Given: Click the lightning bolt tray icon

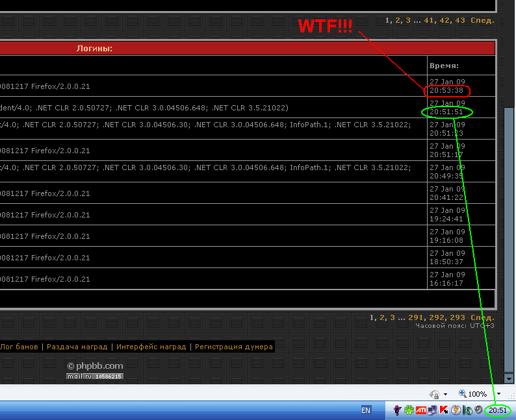Looking at the screenshot, I should coord(456,410).
